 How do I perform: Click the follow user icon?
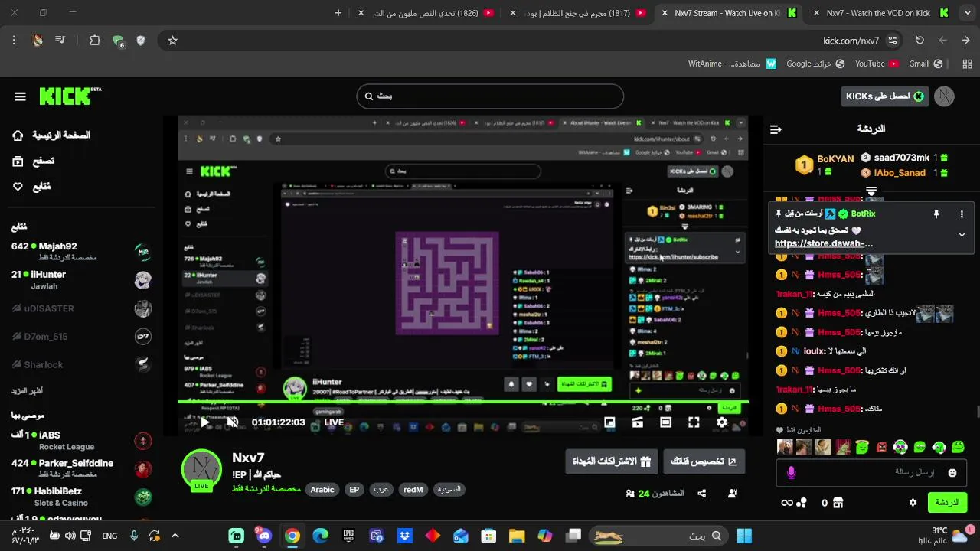[x=733, y=494]
